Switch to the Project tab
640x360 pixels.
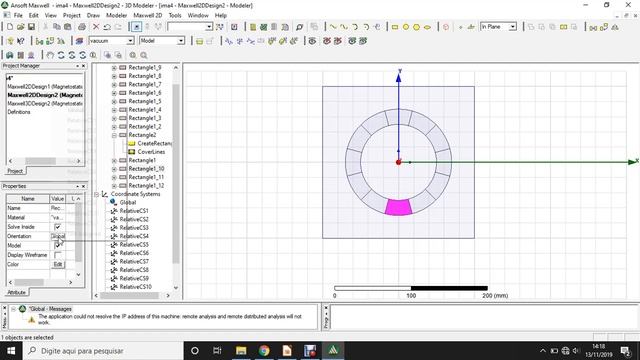[x=15, y=171]
